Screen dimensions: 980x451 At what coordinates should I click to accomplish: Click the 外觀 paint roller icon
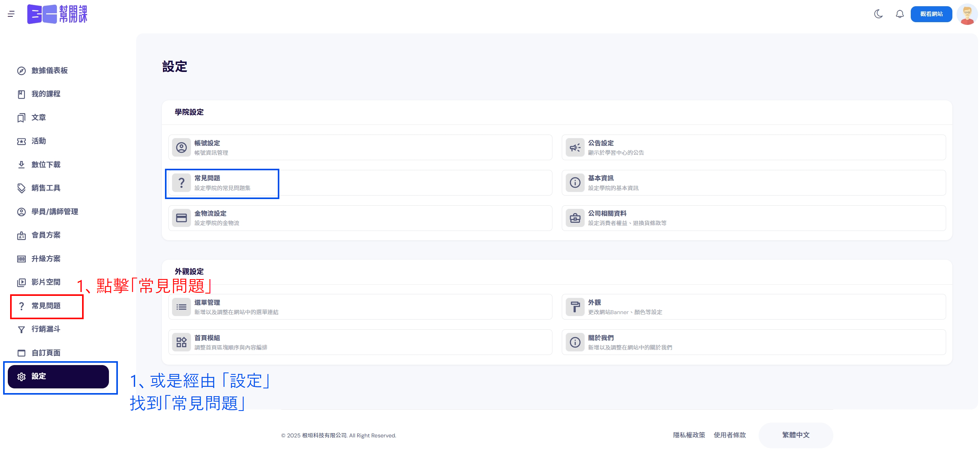(x=575, y=307)
